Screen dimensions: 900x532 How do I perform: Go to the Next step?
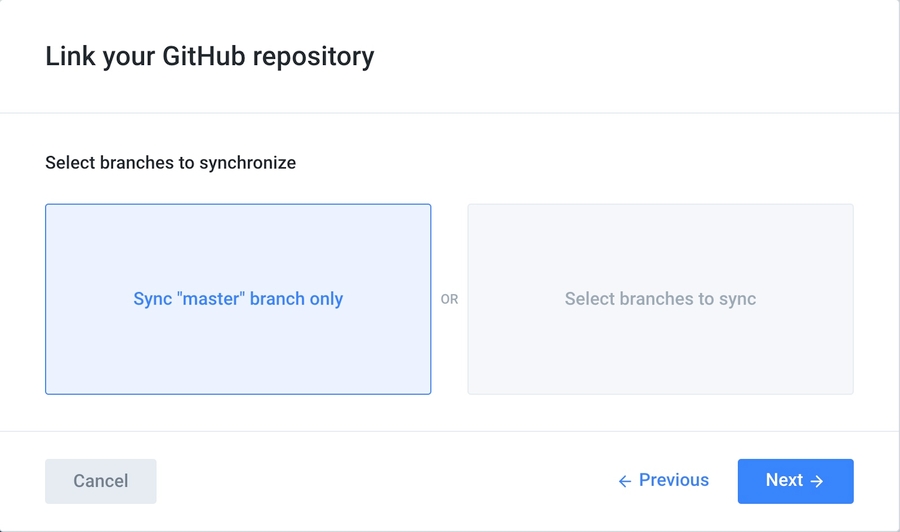795,481
